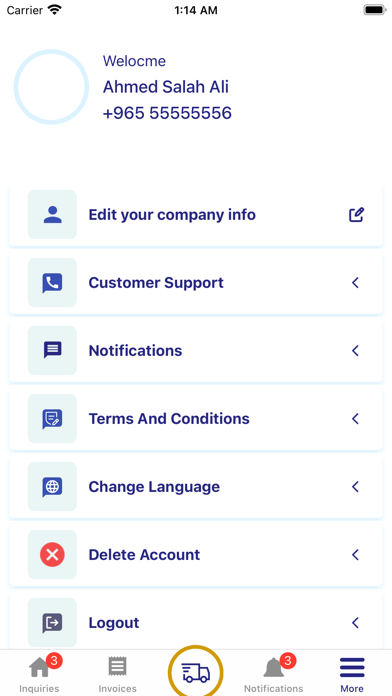Expand the Customer Support row chevron

[355, 283]
